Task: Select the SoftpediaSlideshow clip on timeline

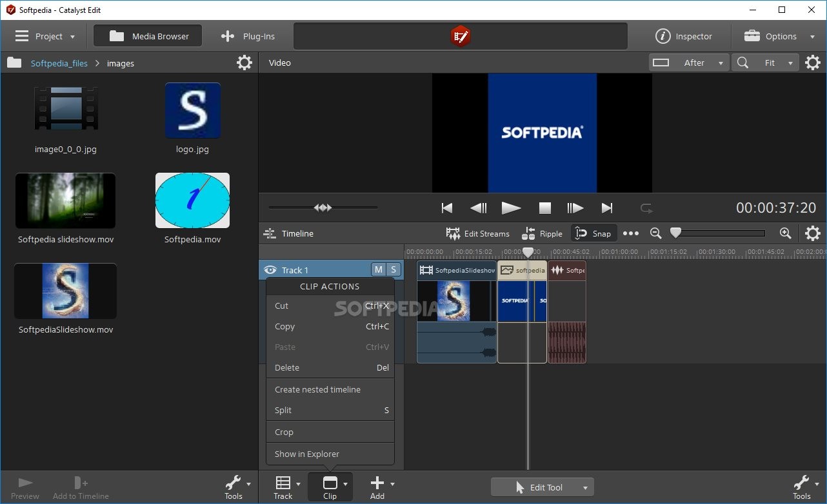Action: point(457,312)
